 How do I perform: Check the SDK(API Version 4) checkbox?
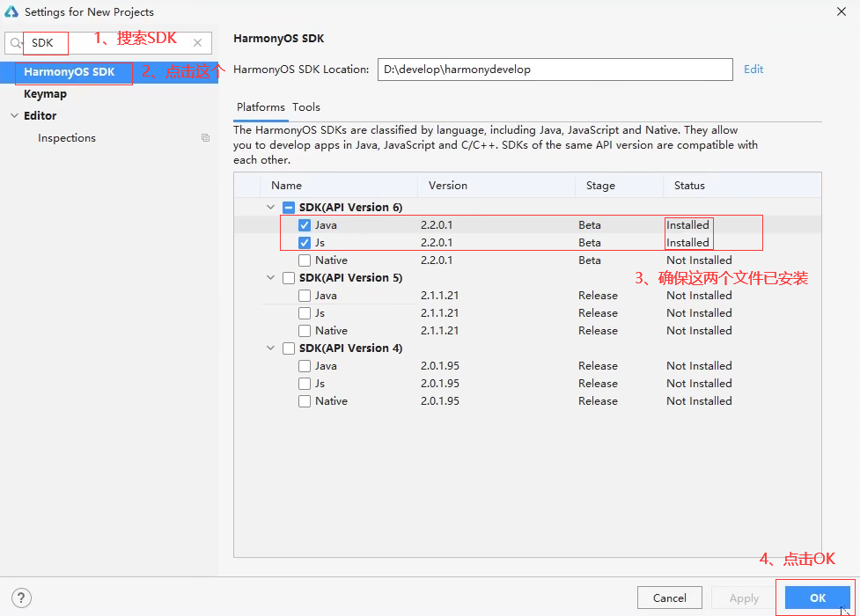[289, 348]
